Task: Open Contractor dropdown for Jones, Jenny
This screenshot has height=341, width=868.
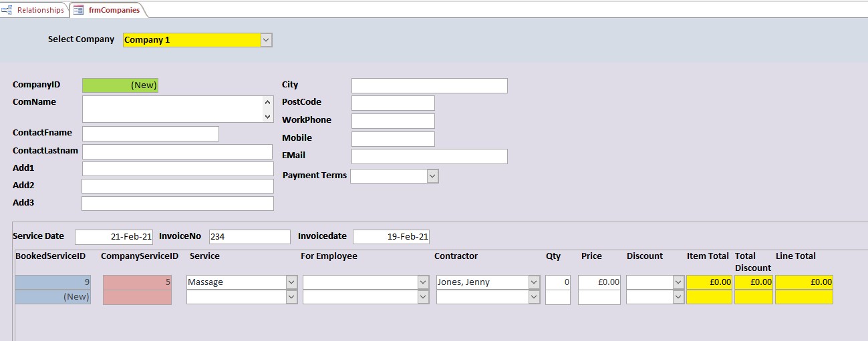Action: click(534, 282)
